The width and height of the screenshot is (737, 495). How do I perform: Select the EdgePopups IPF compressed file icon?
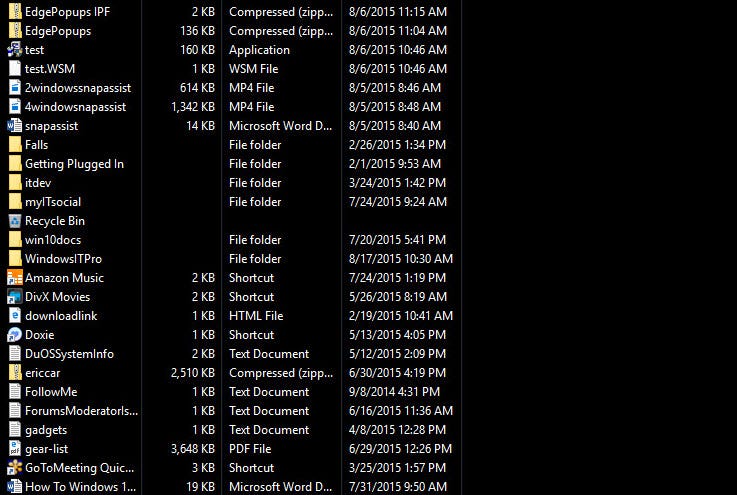coord(14,12)
